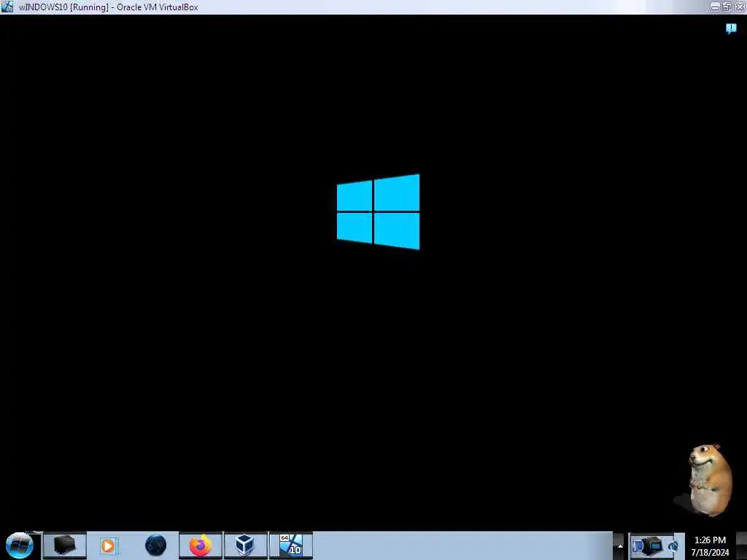Open the VirtualBox Manager cube icon
The width and height of the screenshot is (747, 560).
pos(245,545)
